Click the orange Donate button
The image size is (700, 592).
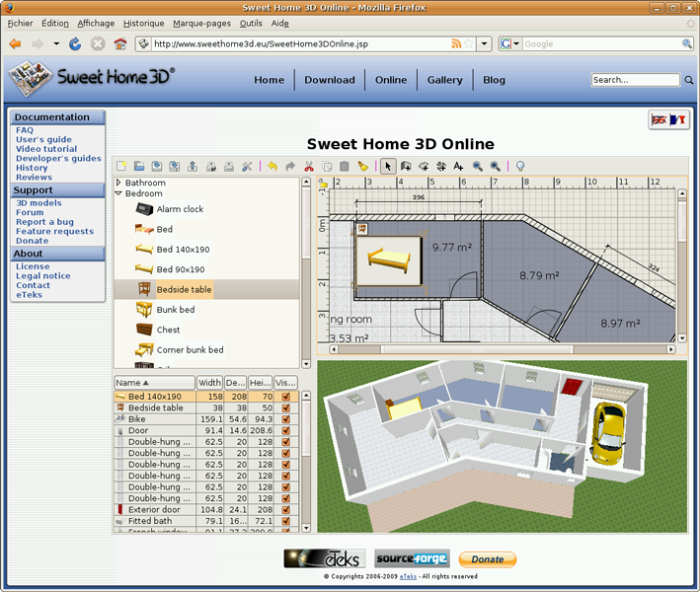coord(488,559)
